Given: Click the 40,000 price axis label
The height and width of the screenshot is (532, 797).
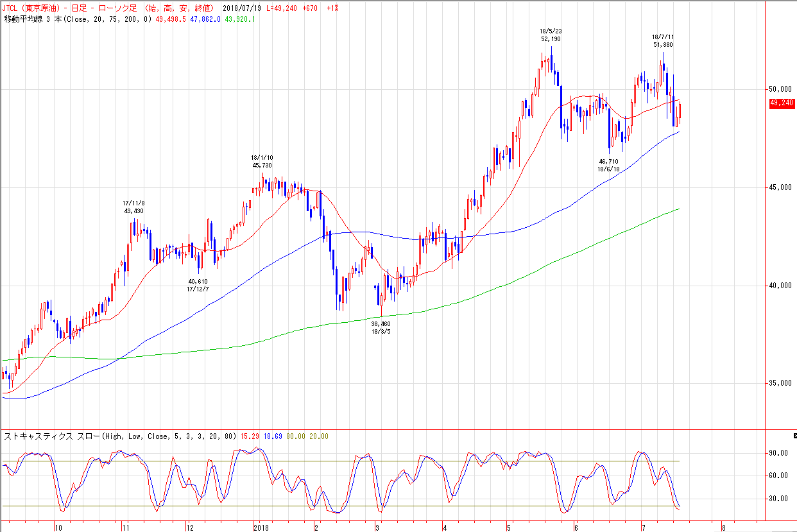Looking at the screenshot, I should 779,286.
